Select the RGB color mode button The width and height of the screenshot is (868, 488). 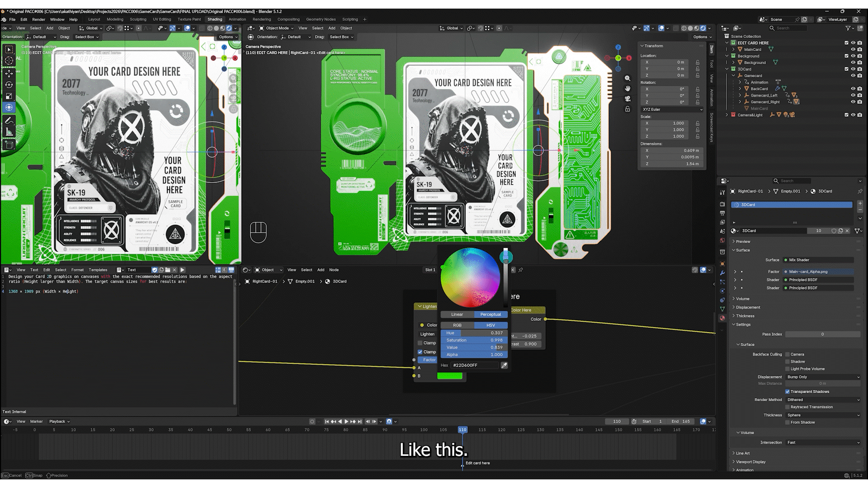click(x=457, y=325)
